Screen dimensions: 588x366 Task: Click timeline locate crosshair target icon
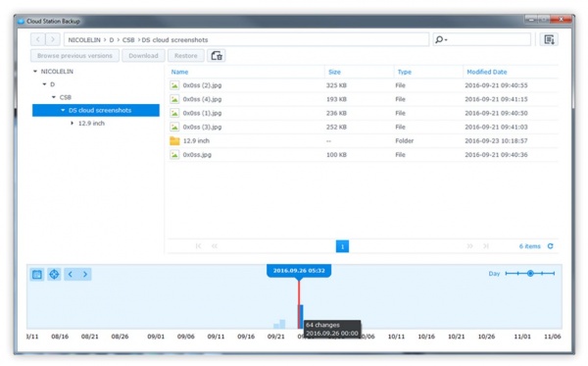coord(54,274)
